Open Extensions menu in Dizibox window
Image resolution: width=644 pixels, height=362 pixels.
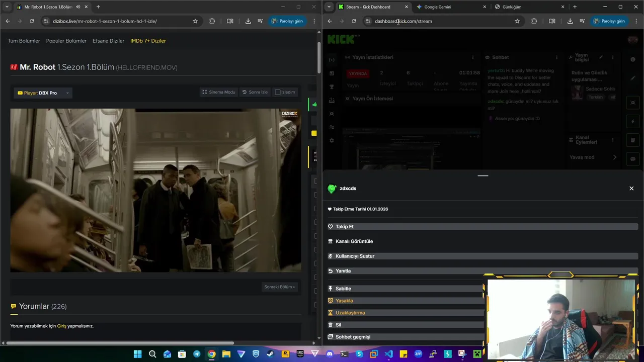pyautogui.click(x=212, y=21)
